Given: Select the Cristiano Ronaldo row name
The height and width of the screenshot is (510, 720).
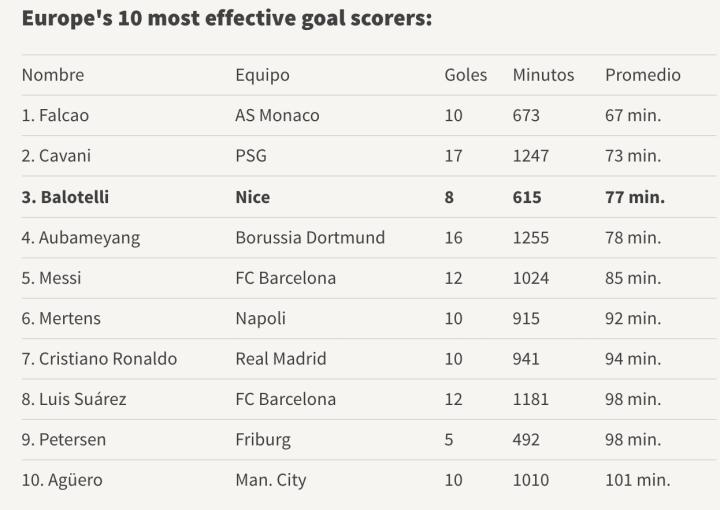Looking at the screenshot, I should [99, 358].
